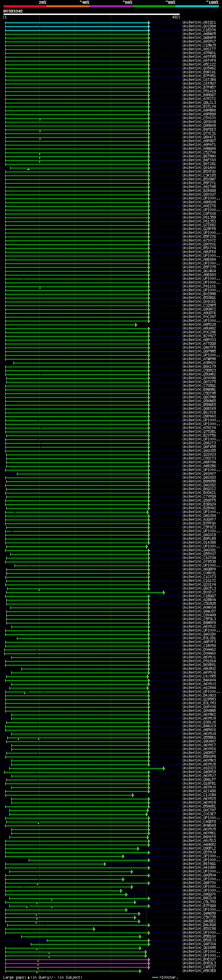Open hit UniRef100_A4RWV5
The width and height of the screenshot is (222, 980).
pyautogui.click(x=199, y=34)
